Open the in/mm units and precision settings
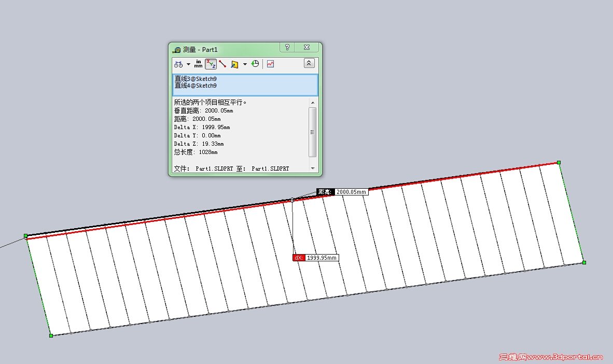This screenshot has width=613, height=364. coord(199,64)
